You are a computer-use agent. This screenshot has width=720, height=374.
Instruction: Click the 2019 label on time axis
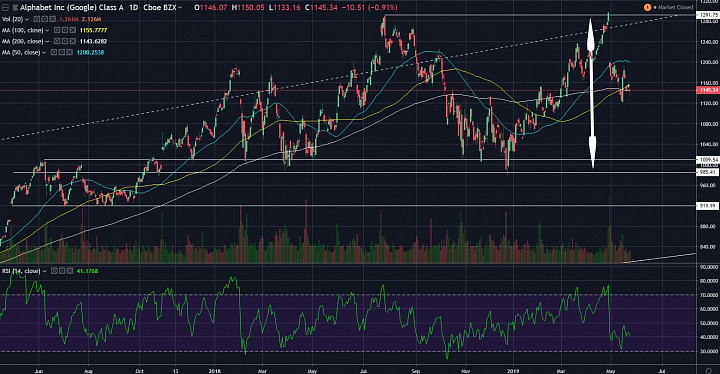pyautogui.click(x=513, y=370)
